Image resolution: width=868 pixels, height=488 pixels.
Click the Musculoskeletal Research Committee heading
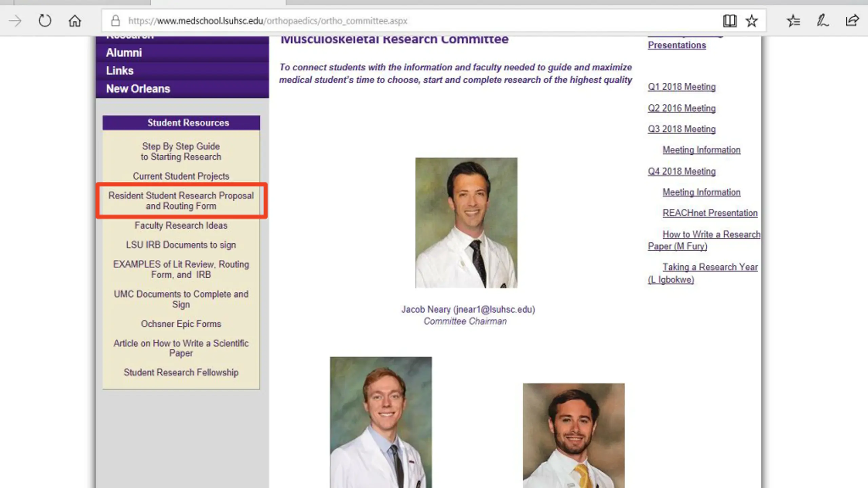(x=394, y=39)
